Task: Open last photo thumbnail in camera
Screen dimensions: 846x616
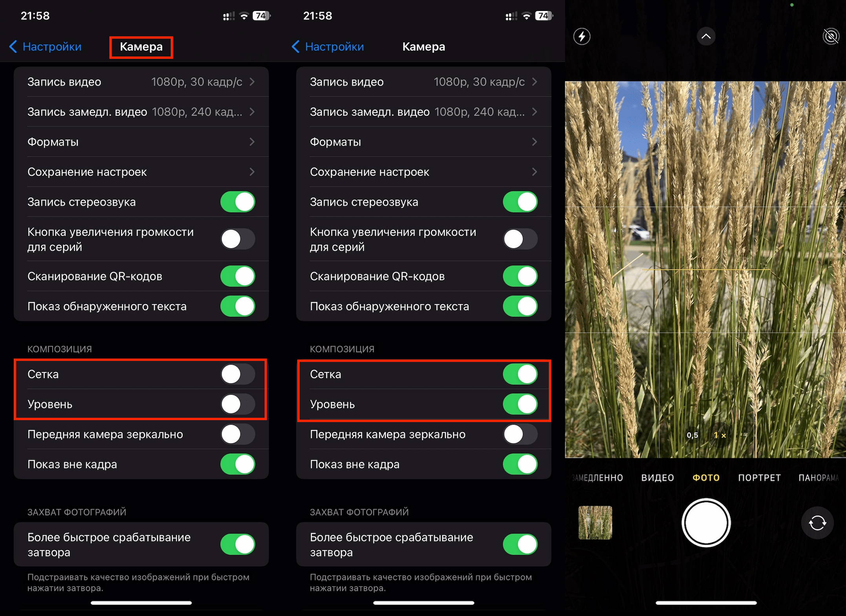Action: (x=595, y=523)
